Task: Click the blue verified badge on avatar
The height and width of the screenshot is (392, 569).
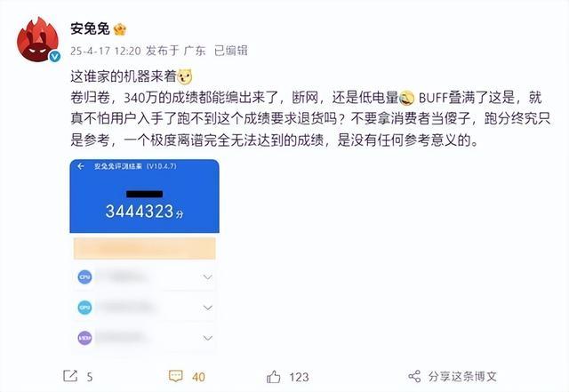Action: coord(54,56)
